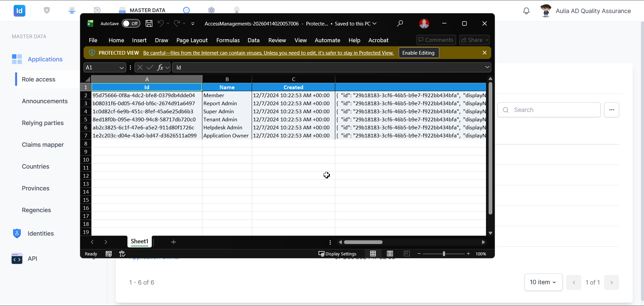Switch to the Insert ribbon tab
This screenshot has height=306, width=644.
(139, 40)
